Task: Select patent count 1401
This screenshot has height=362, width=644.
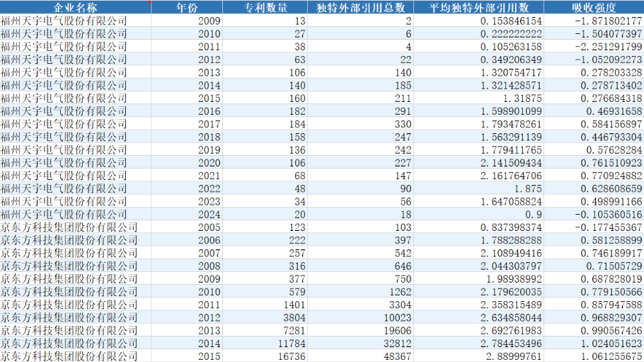Action: (265, 305)
